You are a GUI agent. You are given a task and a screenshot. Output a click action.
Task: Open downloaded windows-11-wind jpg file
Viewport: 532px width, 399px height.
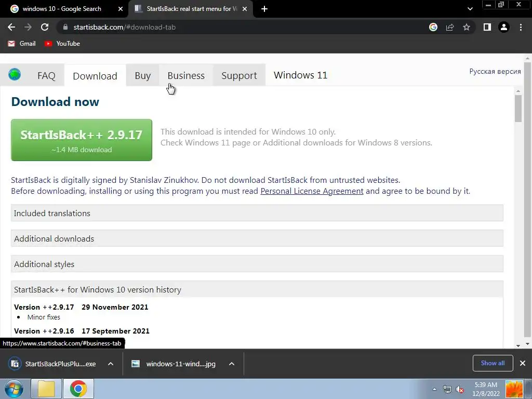pos(174,364)
